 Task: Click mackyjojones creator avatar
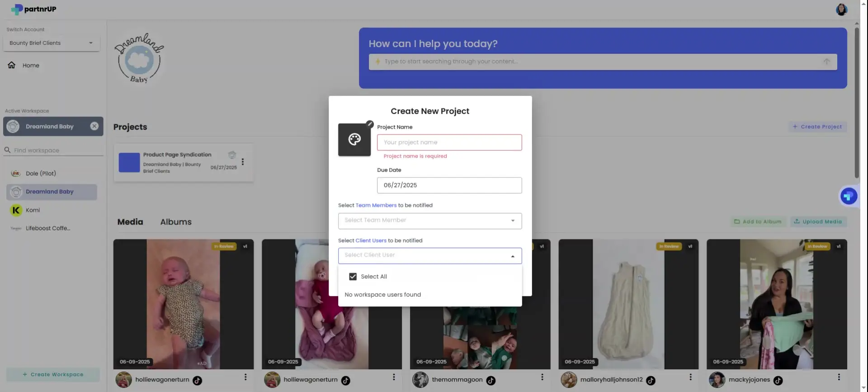tap(717, 380)
